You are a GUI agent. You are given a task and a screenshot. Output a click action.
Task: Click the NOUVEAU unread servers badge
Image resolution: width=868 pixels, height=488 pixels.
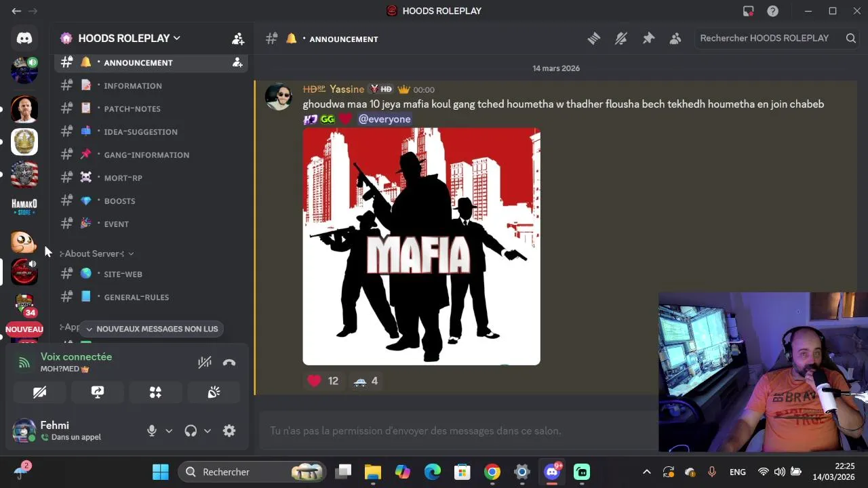(24, 329)
